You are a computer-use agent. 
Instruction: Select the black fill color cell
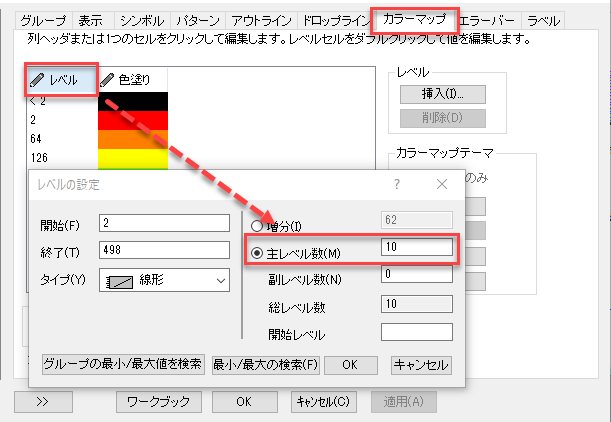(x=133, y=101)
